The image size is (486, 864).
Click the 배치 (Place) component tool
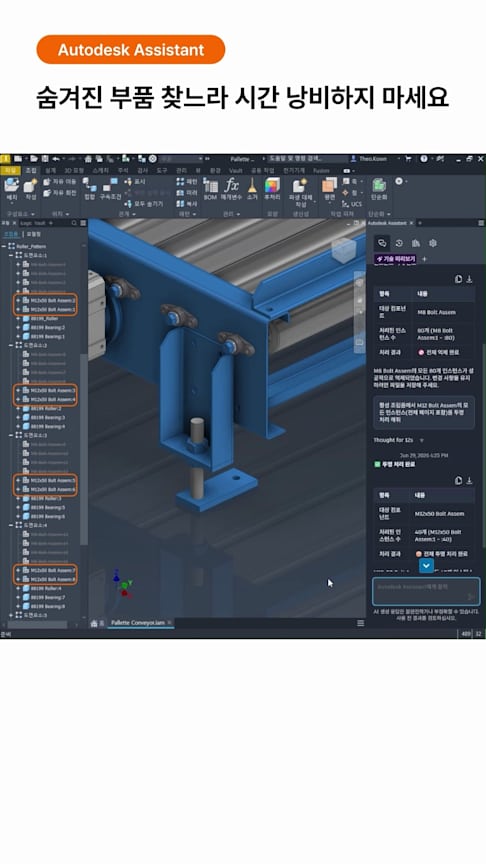coord(12,190)
